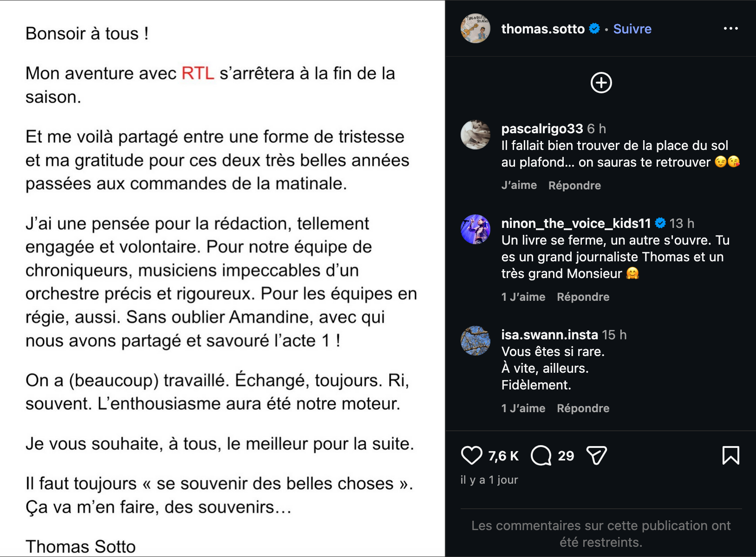Open isa.swann.insta profile avatar

point(475,341)
